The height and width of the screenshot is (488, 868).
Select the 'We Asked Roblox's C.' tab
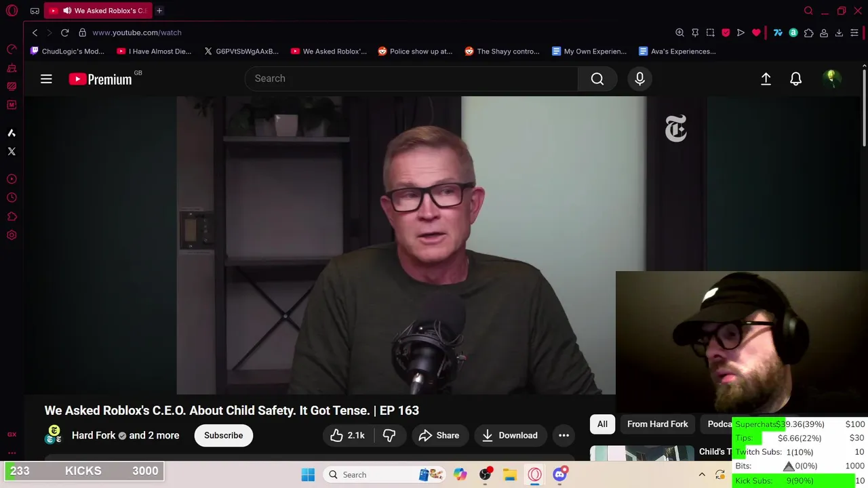coord(98,11)
